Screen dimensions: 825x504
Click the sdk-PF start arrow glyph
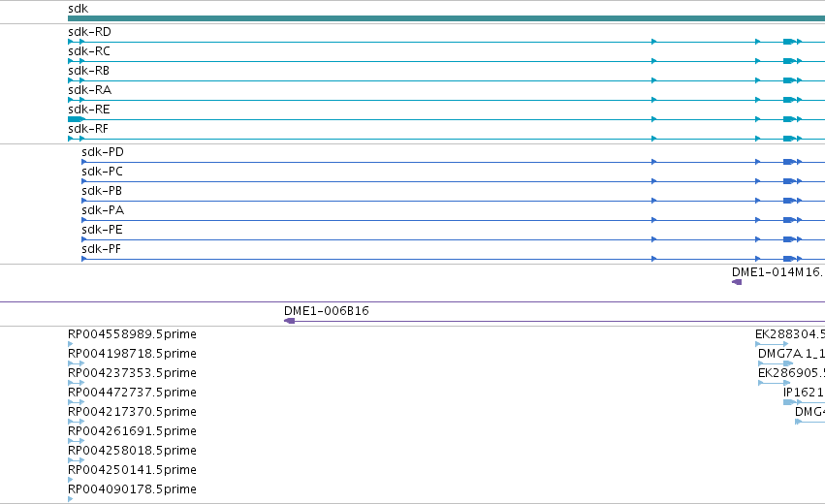tap(84, 259)
